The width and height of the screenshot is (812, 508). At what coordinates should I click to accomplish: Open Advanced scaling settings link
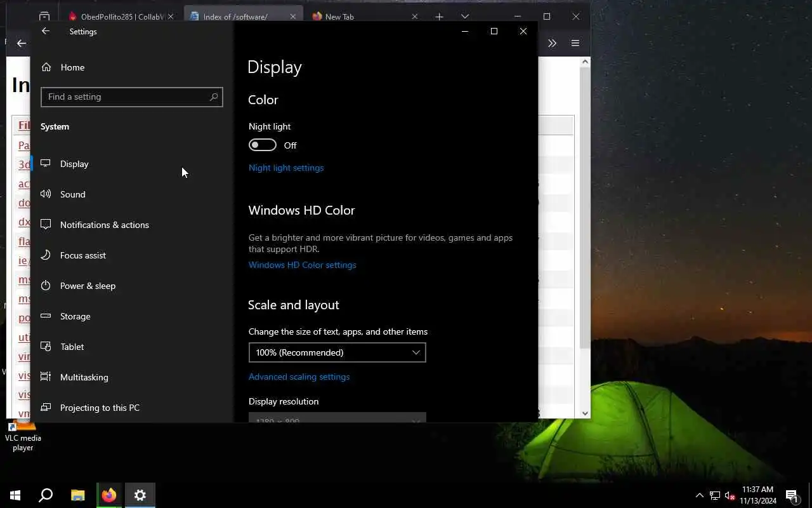299,377
